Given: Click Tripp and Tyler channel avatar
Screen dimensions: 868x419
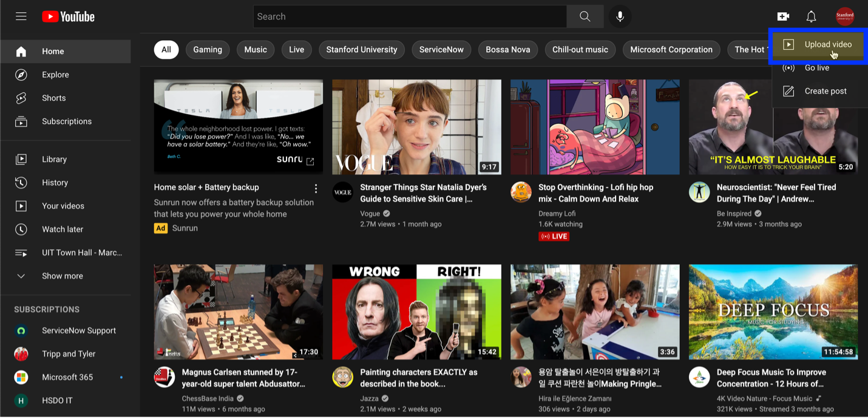Looking at the screenshot, I should 21,354.
